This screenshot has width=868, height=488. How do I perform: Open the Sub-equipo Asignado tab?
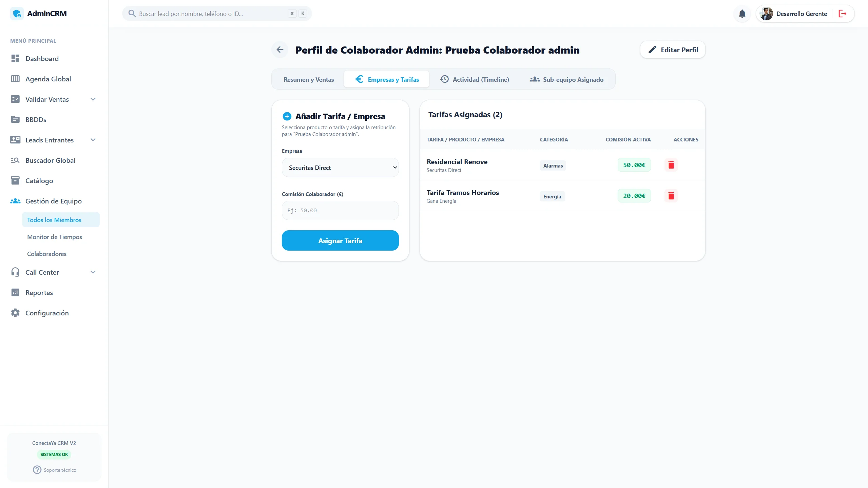coord(566,79)
